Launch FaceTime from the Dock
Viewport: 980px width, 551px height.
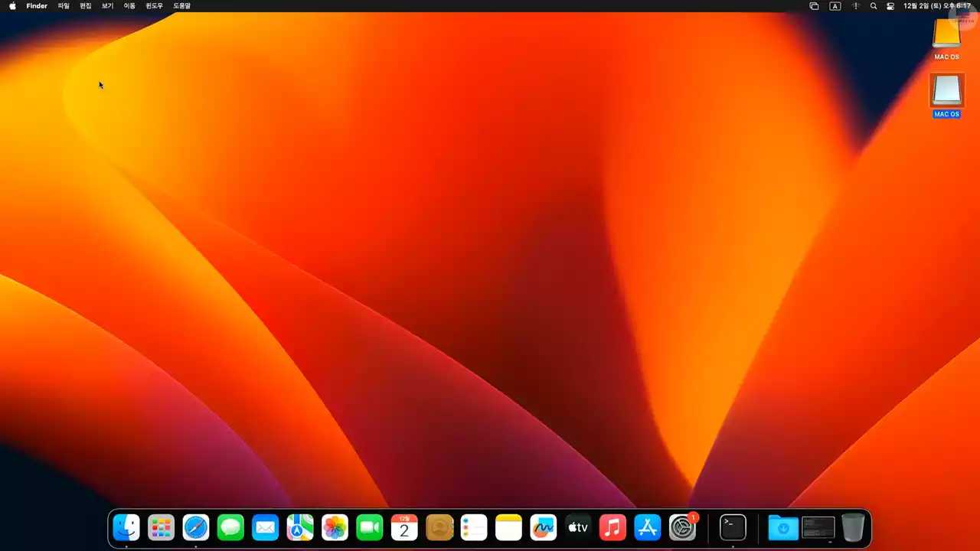pos(369,527)
